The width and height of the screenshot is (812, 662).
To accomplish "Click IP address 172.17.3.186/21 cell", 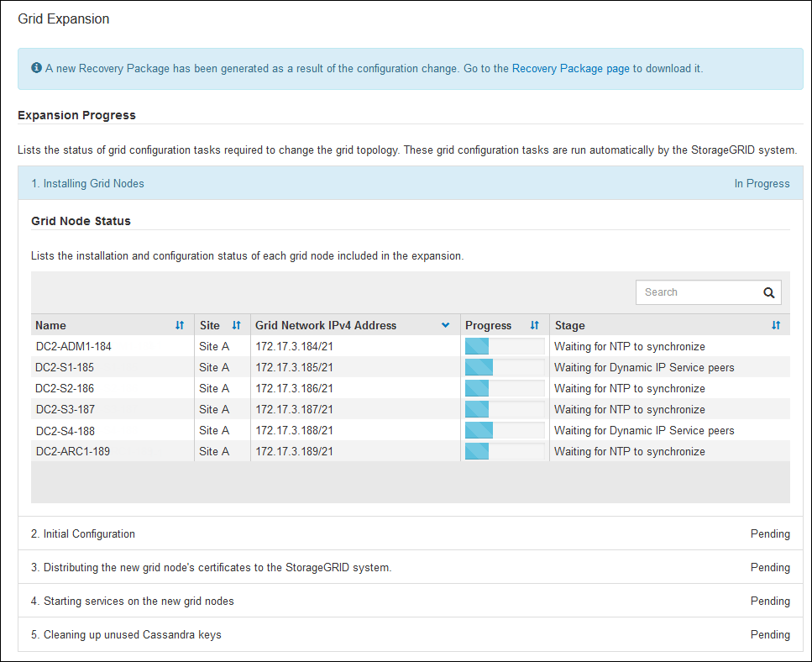I will 295,388.
